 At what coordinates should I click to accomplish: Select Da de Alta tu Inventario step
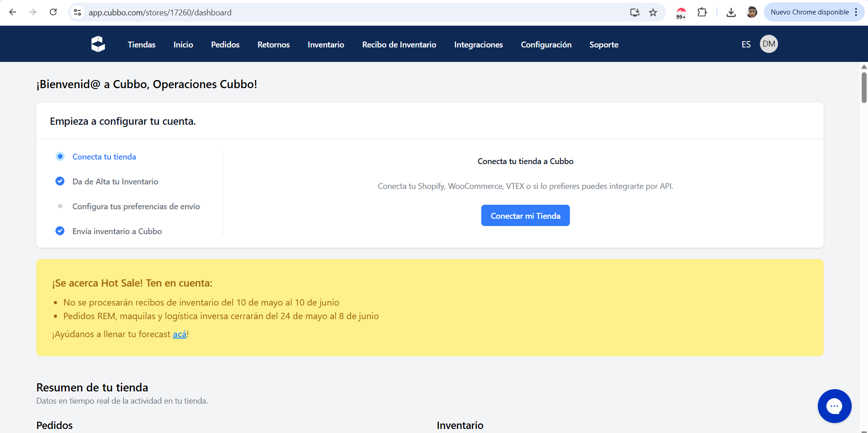pos(115,181)
